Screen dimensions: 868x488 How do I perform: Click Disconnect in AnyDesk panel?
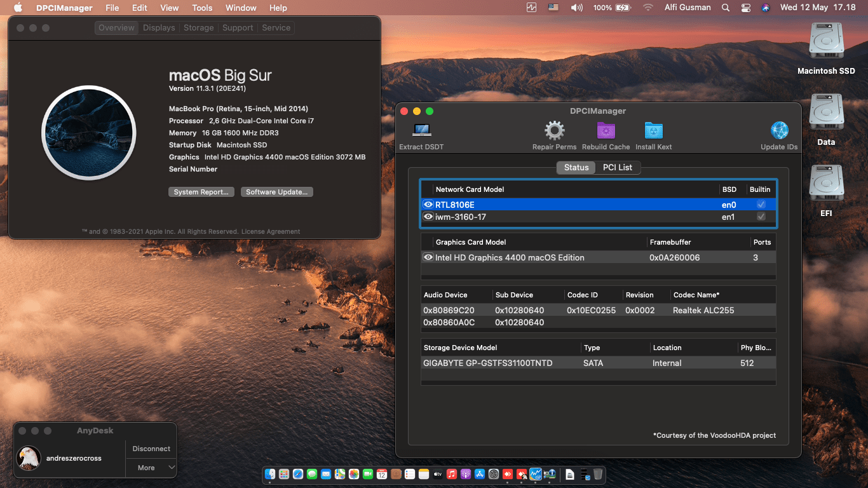coord(151,449)
